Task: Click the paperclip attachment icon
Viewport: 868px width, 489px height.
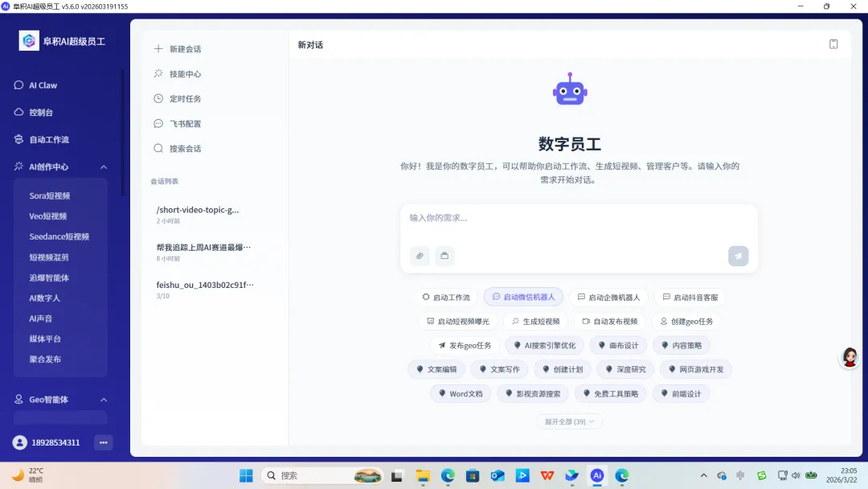Action: pyautogui.click(x=420, y=256)
